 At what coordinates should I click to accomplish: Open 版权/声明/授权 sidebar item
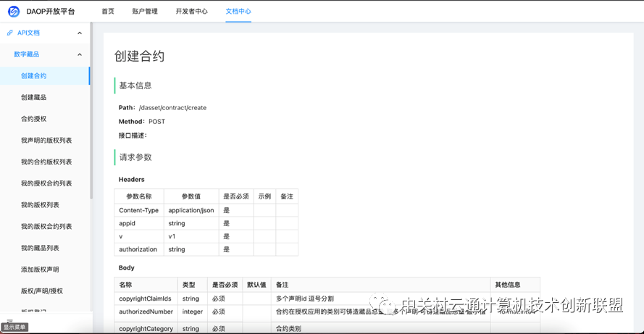(42, 291)
